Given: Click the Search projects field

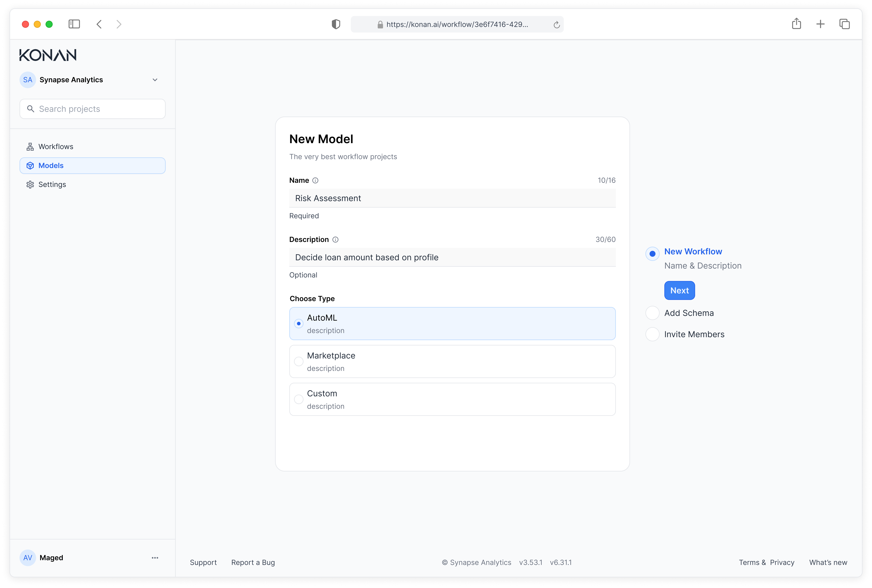Looking at the screenshot, I should click(92, 109).
